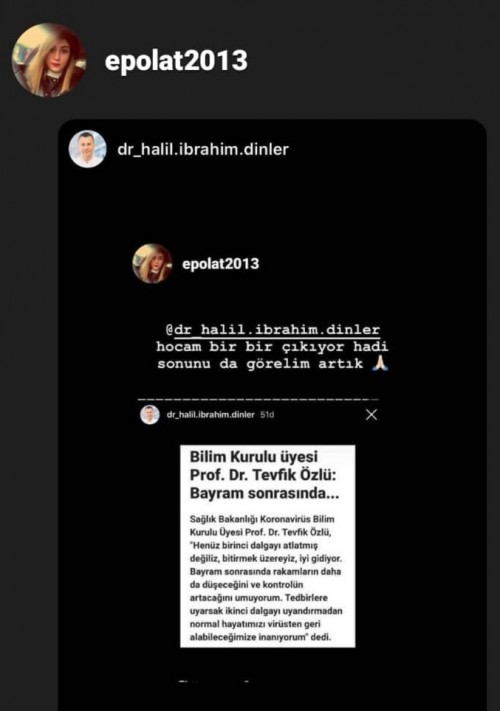Visit dr_halil.ibrahim.dinler username on reshared card
Viewport: 500px width, 711px height.
pyautogui.click(x=203, y=149)
